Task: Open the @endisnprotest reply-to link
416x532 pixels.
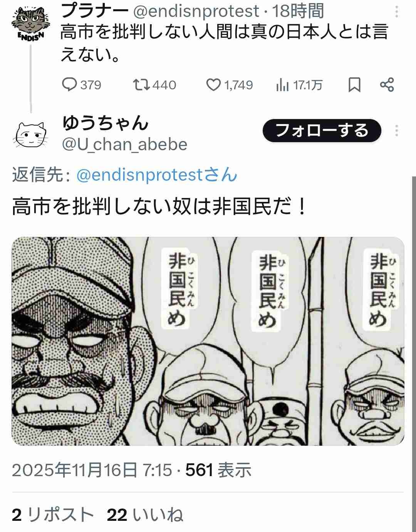Action: (x=157, y=175)
